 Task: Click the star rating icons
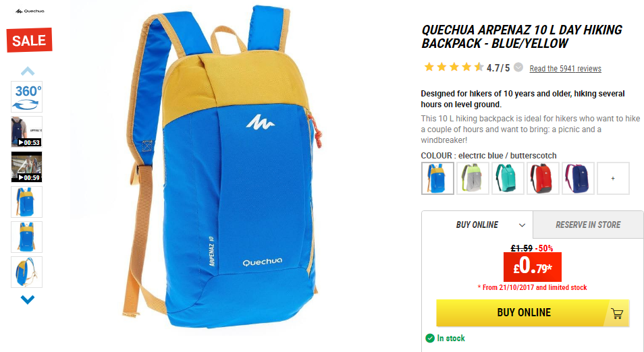[x=454, y=67]
